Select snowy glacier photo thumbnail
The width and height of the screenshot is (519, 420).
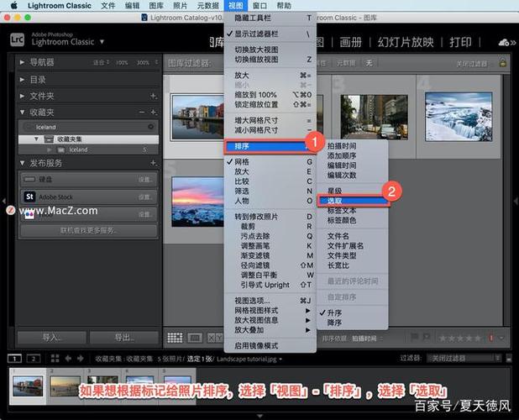459,117
